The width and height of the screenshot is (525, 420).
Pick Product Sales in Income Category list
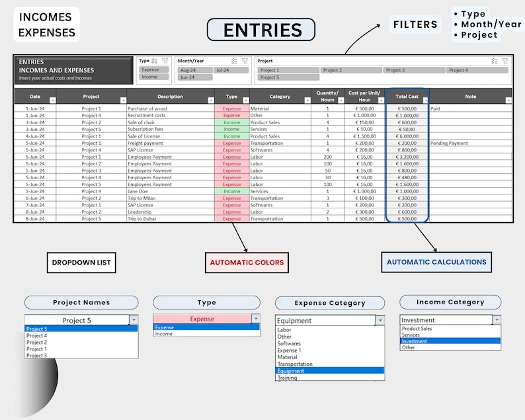[x=450, y=329]
